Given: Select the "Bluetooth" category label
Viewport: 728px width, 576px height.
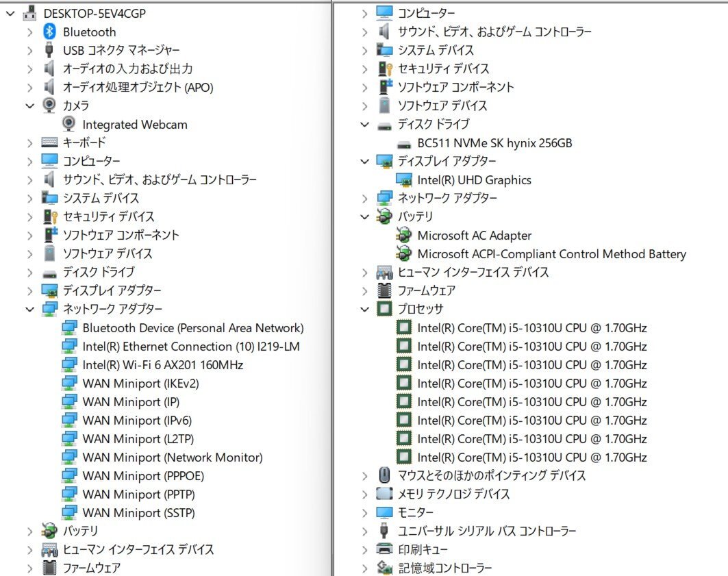Looking at the screenshot, I should (89, 32).
